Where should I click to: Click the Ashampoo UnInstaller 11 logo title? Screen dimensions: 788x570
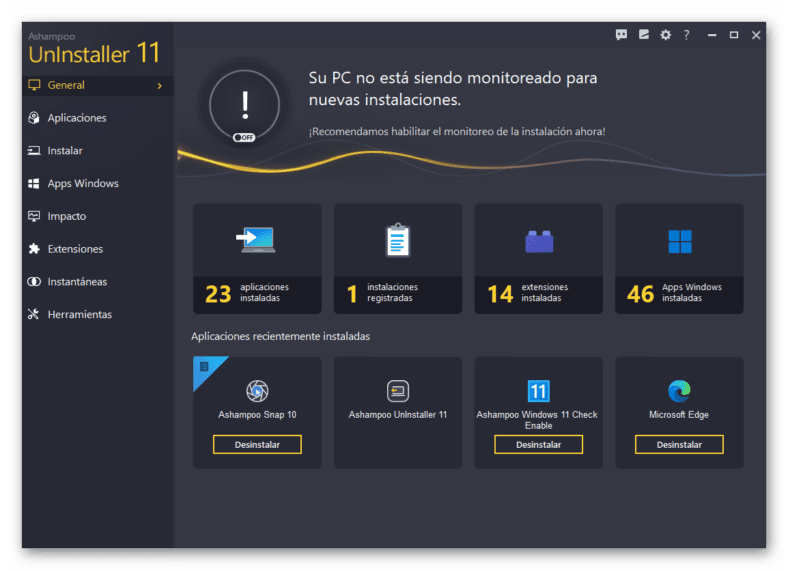(x=94, y=49)
